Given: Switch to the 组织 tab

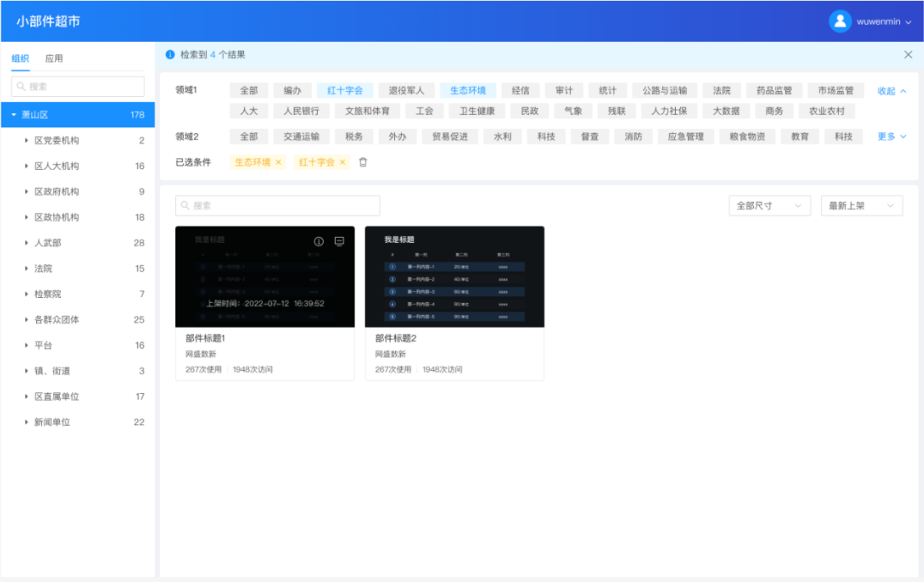Looking at the screenshot, I should coord(21,58).
